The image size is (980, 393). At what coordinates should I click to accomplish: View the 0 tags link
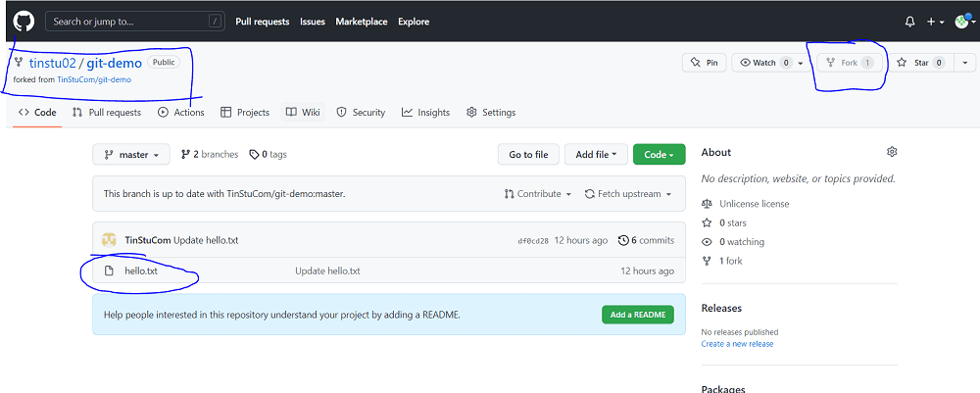click(269, 154)
